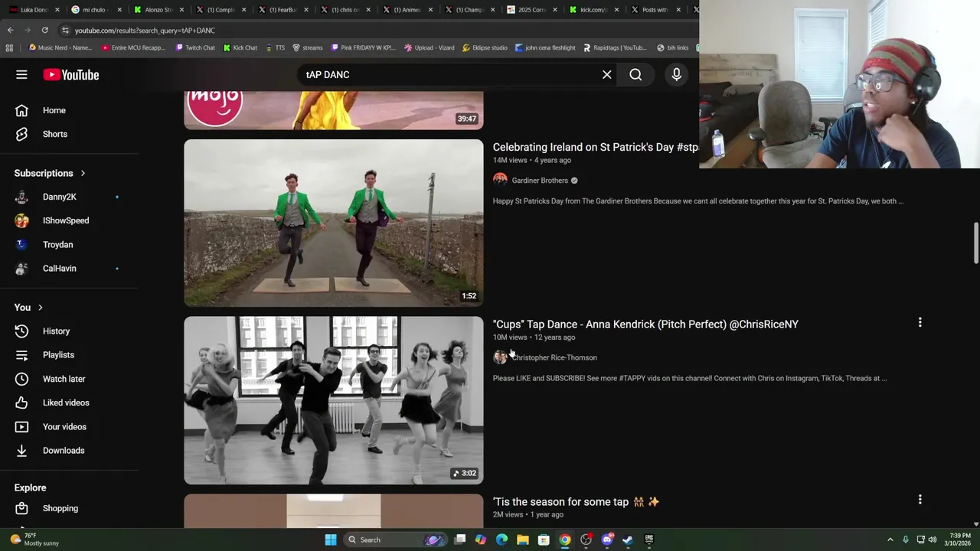
Task: Open Epic Games Launcher from the taskbar
Action: tap(648, 540)
